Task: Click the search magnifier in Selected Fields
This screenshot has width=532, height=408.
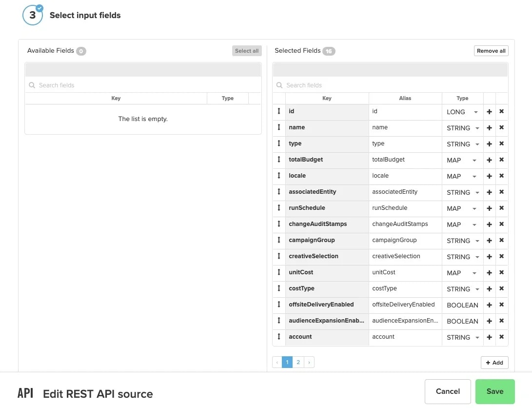Action: pyautogui.click(x=279, y=85)
